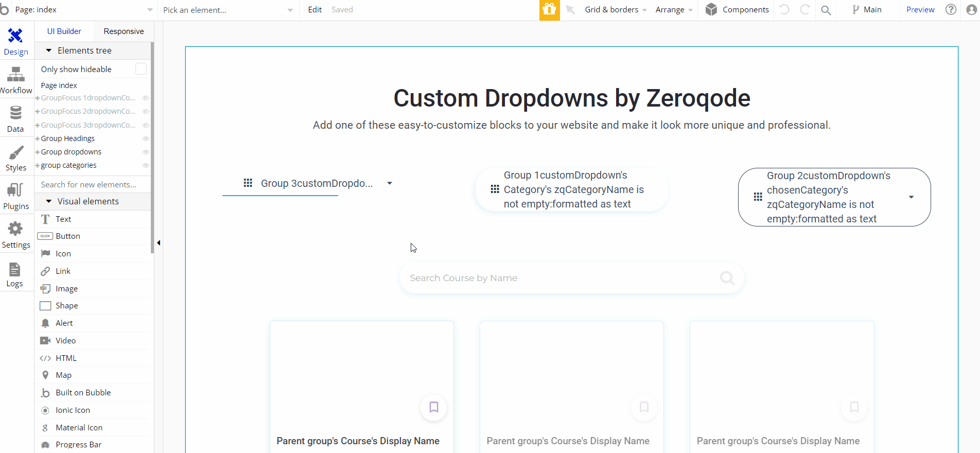Collapse the left panel with arrow handle
Screen dimensions: 980x453
(x=159, y=242)
